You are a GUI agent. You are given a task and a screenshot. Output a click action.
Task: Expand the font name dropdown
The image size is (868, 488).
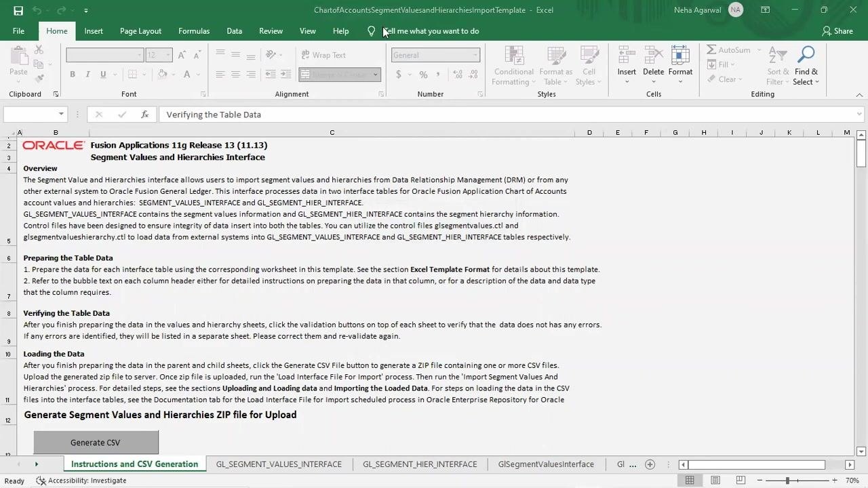tap(140, 55)
